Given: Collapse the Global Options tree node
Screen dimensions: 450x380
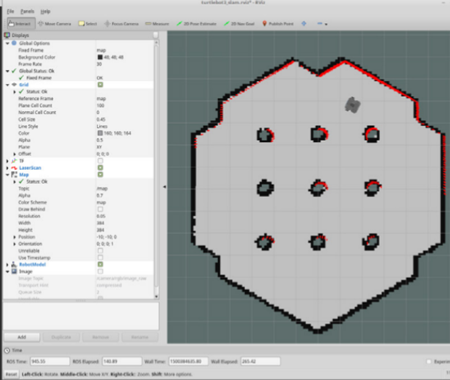Looking at the screenshot, I should (7, 43).
